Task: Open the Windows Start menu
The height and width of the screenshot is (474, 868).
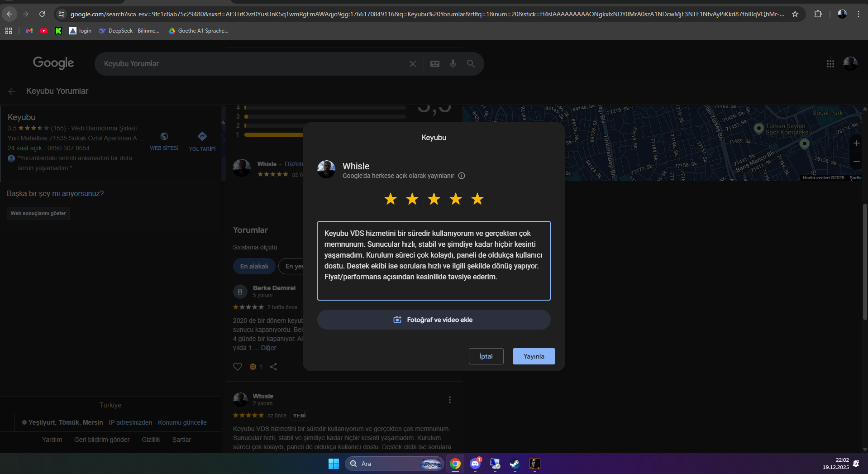Action: [334, 464]
